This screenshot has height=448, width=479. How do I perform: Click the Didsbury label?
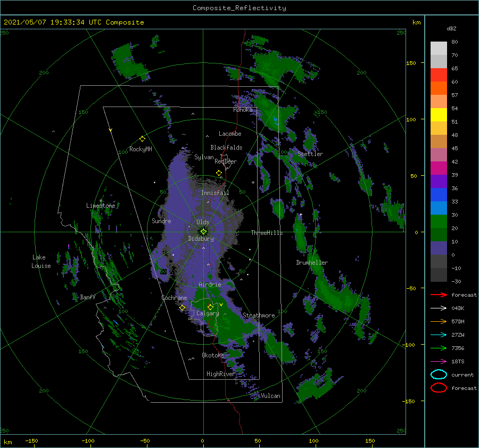coord(201,239)
